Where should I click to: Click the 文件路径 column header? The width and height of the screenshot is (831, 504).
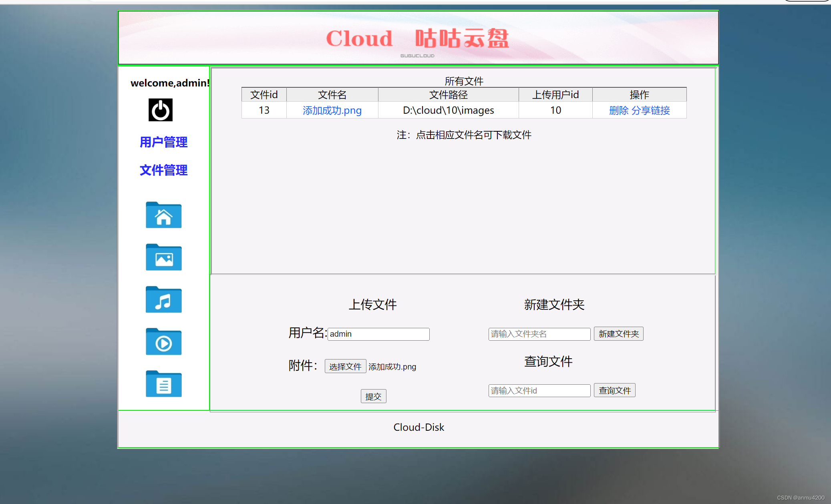(x=448, y=94)
